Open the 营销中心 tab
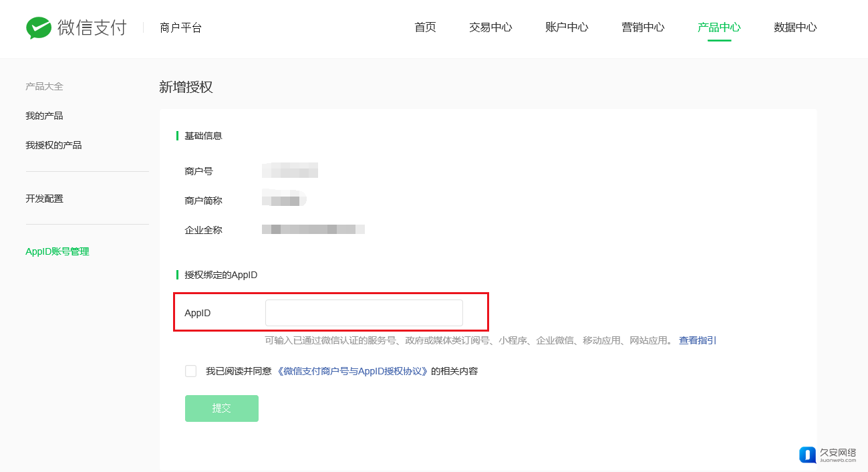Viewport: 868px width, 472px height. point(643,27)
